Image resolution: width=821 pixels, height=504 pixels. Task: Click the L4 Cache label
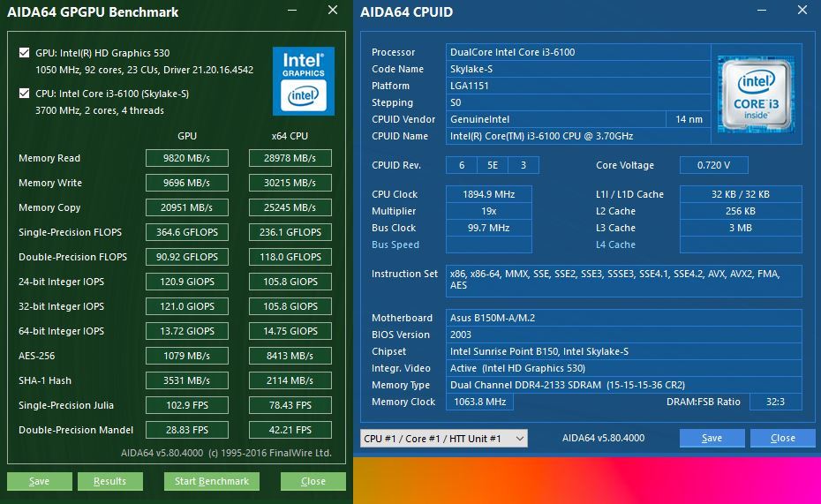point(615,244)
